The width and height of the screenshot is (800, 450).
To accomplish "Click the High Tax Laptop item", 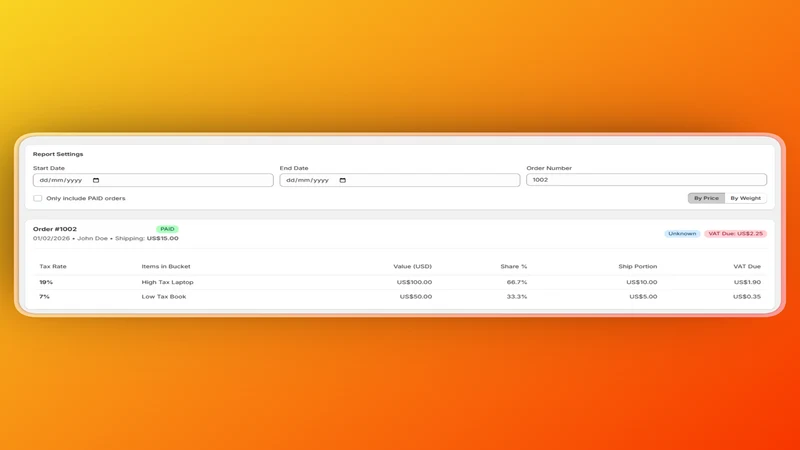I will point(167,282).
